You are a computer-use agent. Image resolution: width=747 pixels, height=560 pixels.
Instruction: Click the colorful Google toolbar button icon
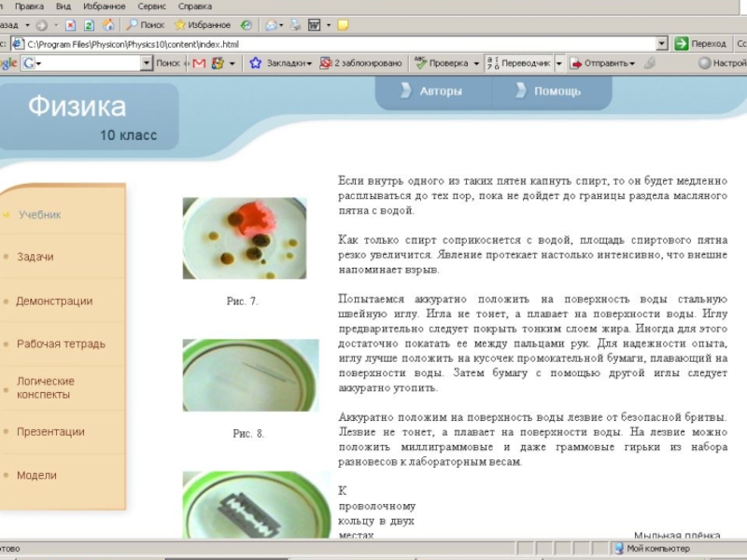click(x=218, y=63)
